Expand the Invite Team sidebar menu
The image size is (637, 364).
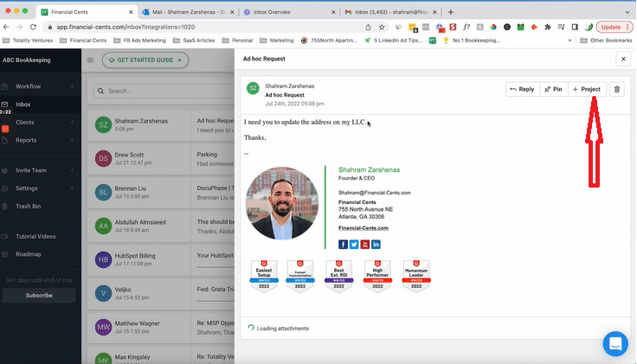click(40, 170)
